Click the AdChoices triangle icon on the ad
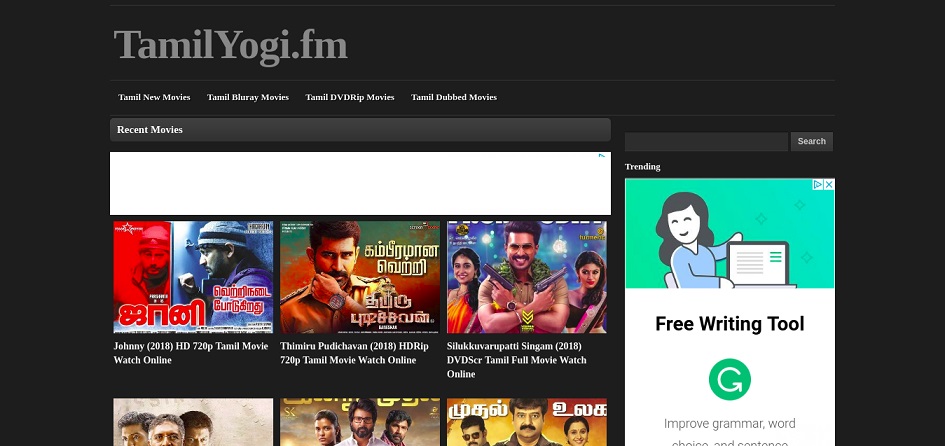945x446 pixels. (x=818, y=184)
